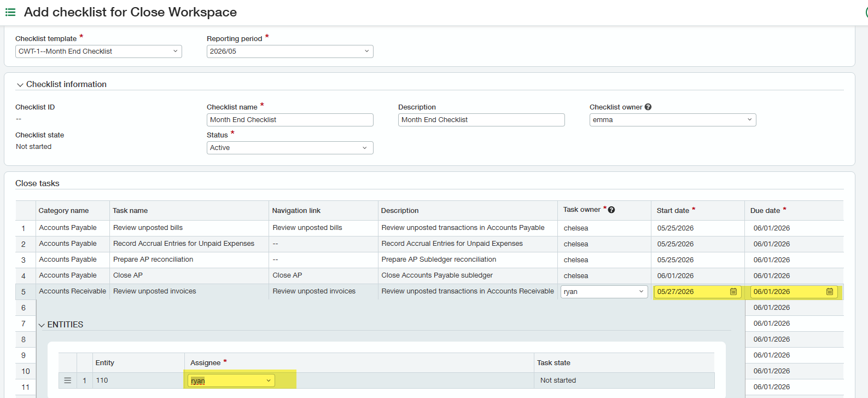The width and height of the screenshot is (868, 398).
Task: Open the Reporting period dropdown
Action: coord(290,51)
